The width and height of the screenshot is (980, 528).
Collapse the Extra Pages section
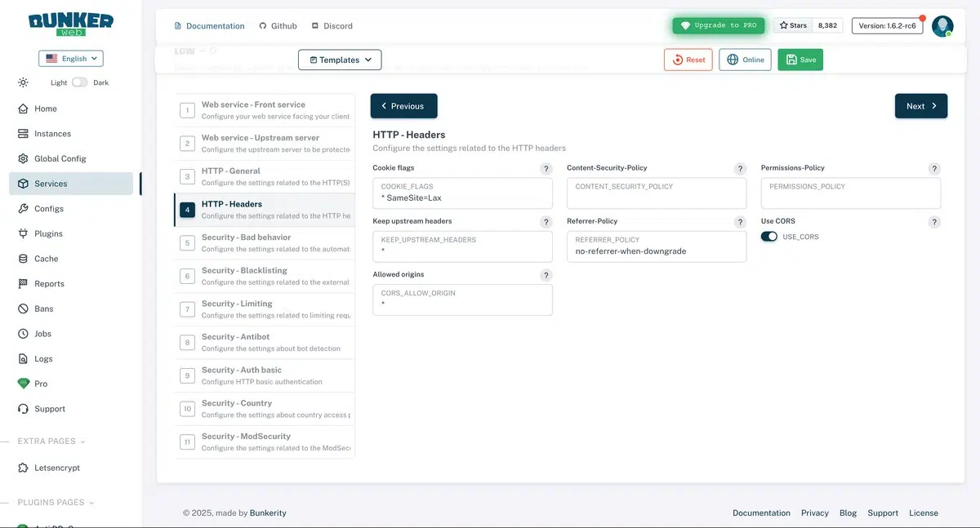coord(51,441)
